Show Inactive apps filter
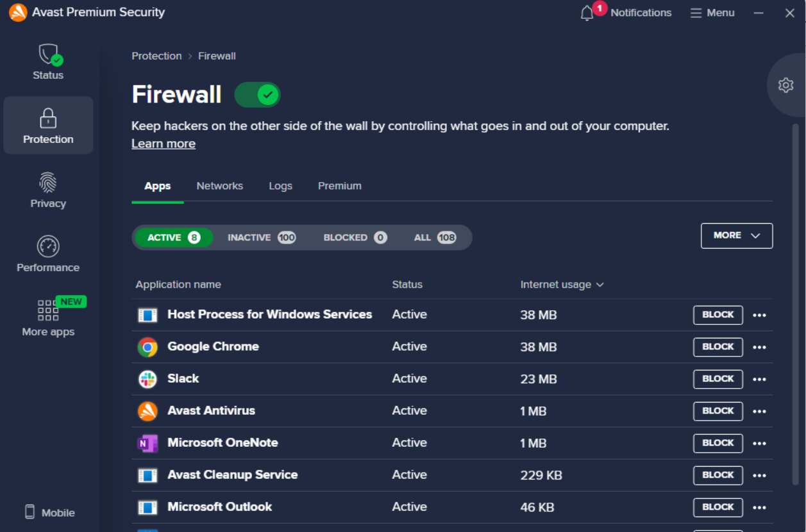Image resolution: width=806 pixels, height=532 pixels. (261, 238)
